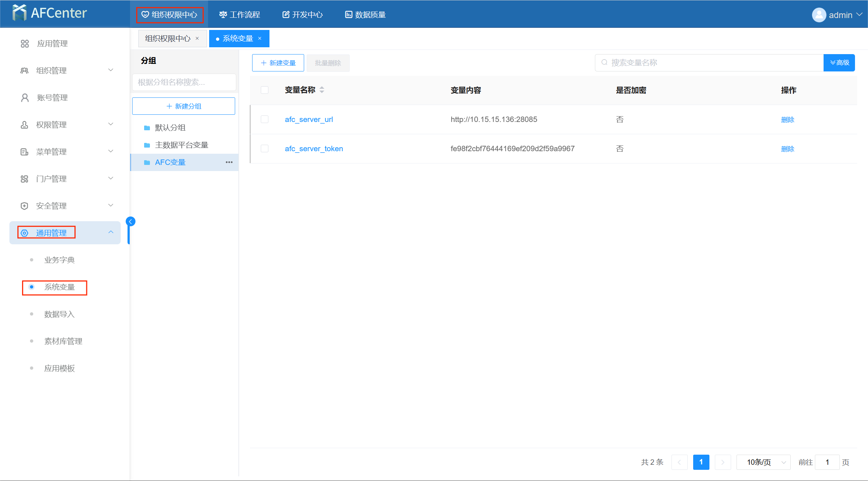The height and width of the screenshot is (481, 868).
Task: Close the 组织权限中心 tab
Action: click(197, 39)
